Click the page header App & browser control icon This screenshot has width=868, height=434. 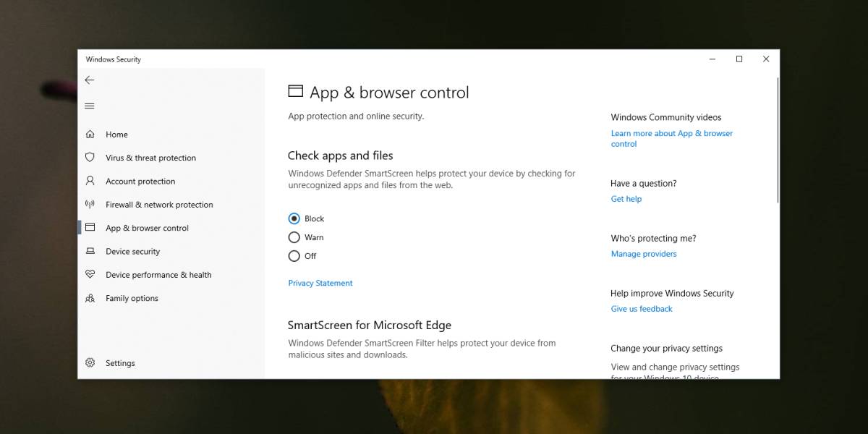[x=295, y=91]
